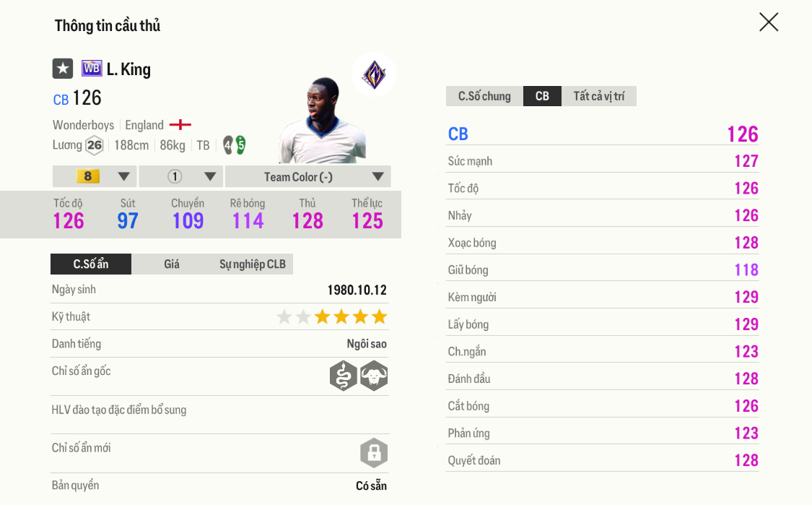The height and width of the screenshot is (505, 812).
Task: Expand the level 1 circle dropdown
Action: (x=180, y=176)
